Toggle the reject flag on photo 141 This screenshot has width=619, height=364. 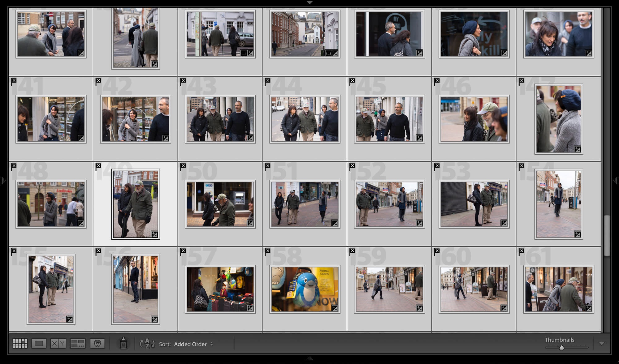point(14,80)
